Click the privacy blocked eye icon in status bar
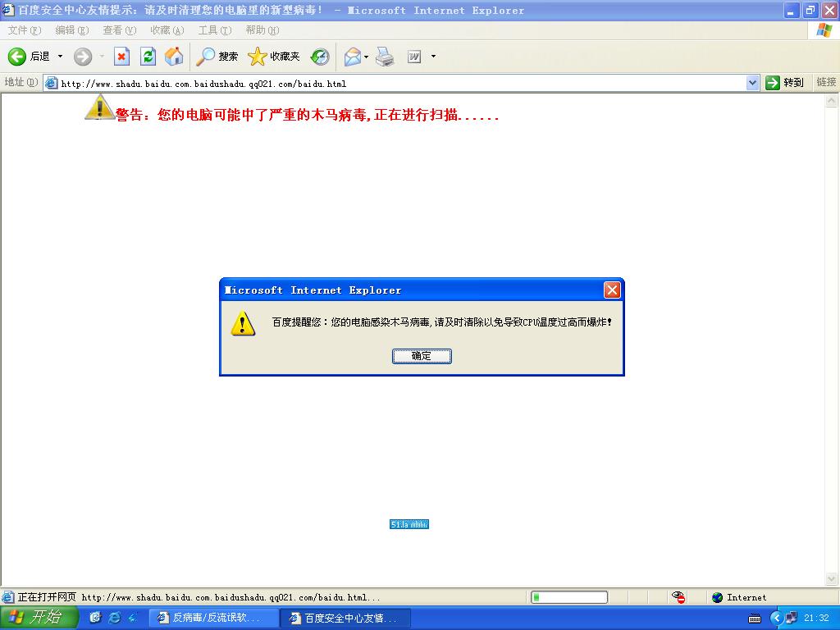Image resolution: width=840 pixels, height=630 pixels. 678,597
